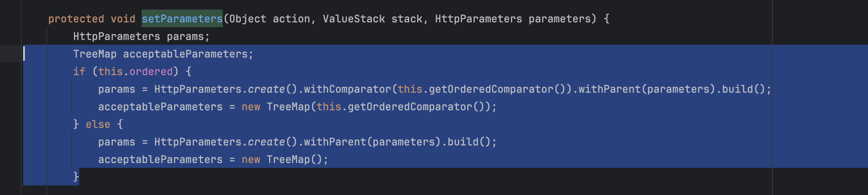Click the params variable in HttpParameters declaration
The width and height of the screenshot is (868, 195).
pyautogui.click(x=185, y=36)
